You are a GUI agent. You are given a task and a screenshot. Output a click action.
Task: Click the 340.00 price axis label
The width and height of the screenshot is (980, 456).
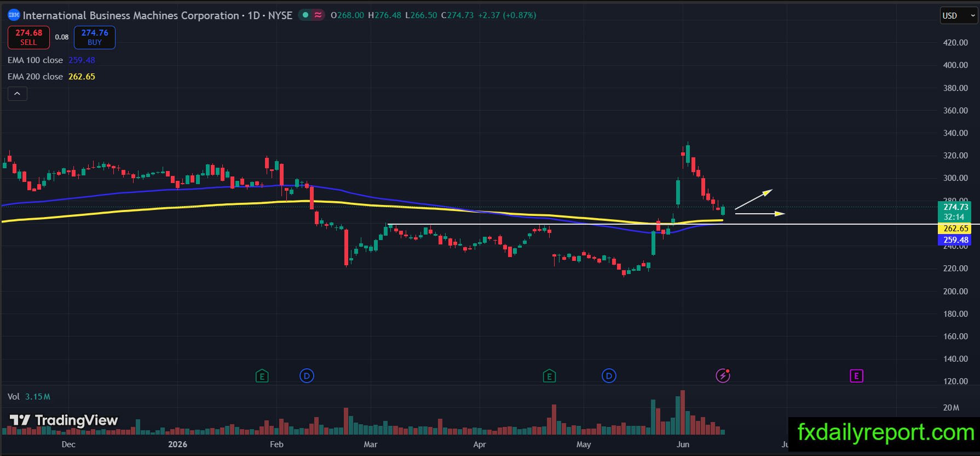tap(955, 133)
